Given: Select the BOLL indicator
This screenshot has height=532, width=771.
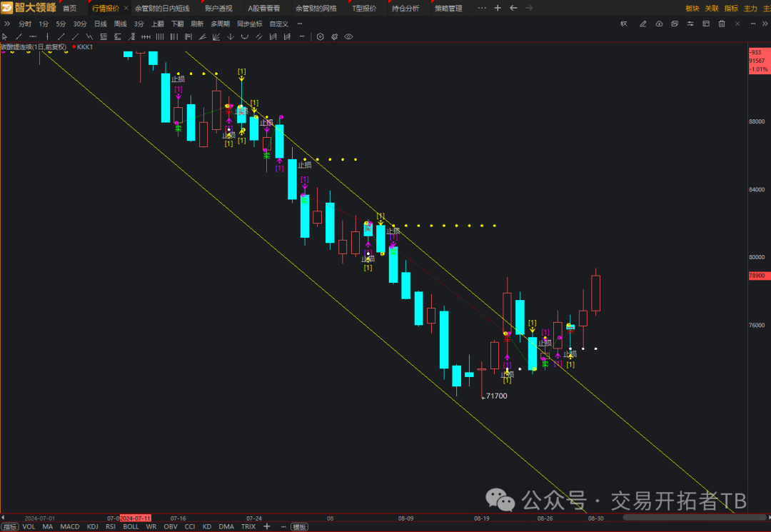Looking at the screenshot, I should tap(131, 526).
